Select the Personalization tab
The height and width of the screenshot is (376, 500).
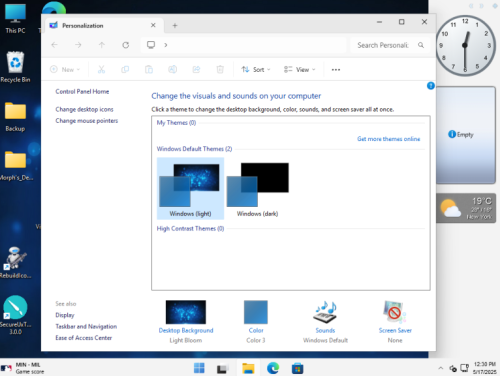click(104, 25)
